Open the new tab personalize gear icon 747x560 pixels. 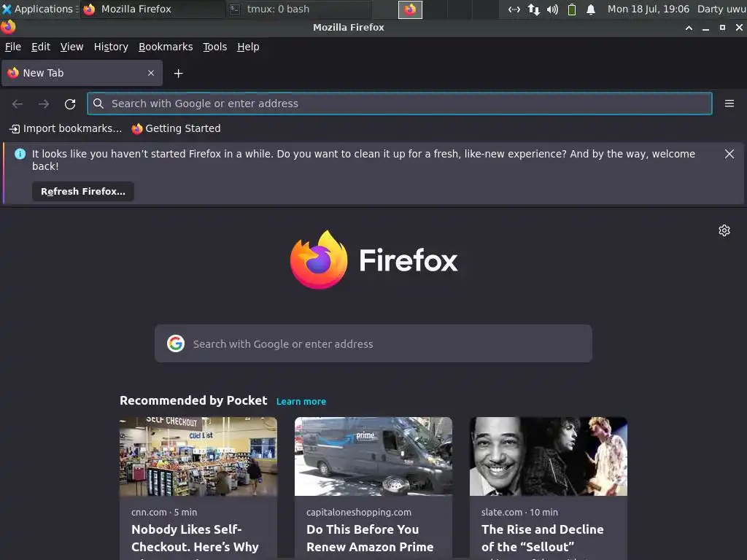coord(724,230)
